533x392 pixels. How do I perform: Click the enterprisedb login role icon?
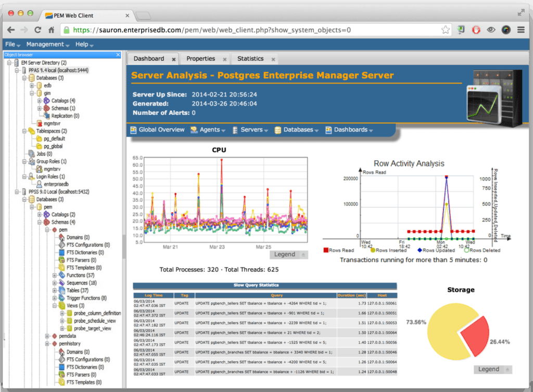click(x=39, y=184)
